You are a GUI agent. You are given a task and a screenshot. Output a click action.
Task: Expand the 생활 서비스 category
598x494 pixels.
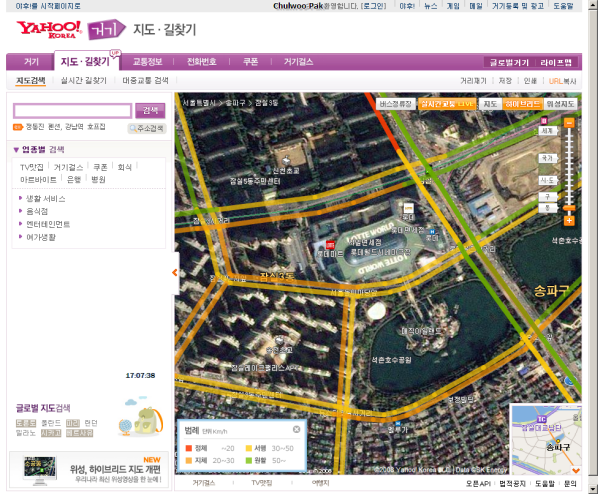click(45, 198)
